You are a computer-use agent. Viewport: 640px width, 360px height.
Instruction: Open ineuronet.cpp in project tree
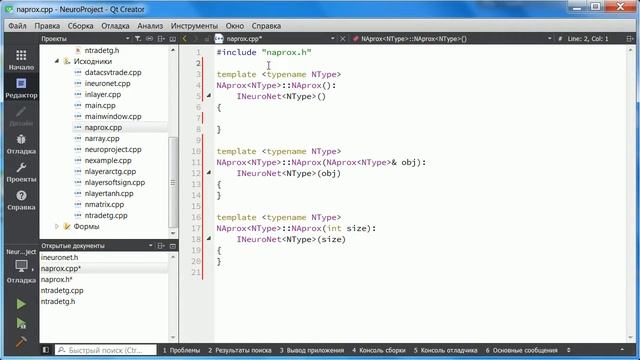click(x=107, y=83)
